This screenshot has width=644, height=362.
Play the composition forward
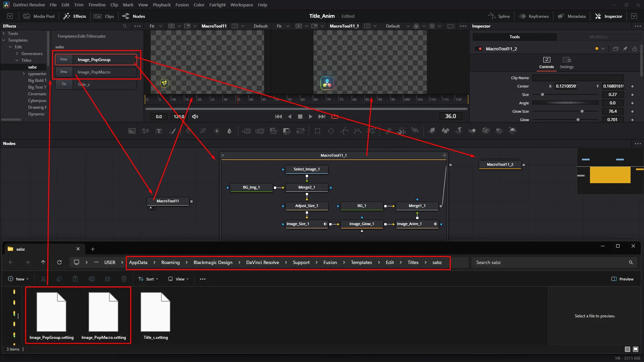(x=310, y=116)
